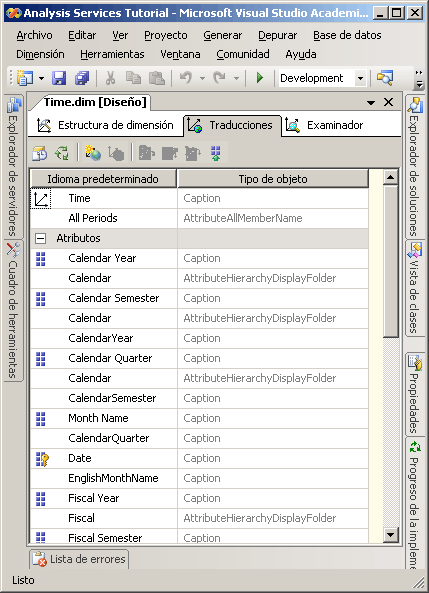Open the active files dropdown arrow
429x593 pixels.
[371, 102]
